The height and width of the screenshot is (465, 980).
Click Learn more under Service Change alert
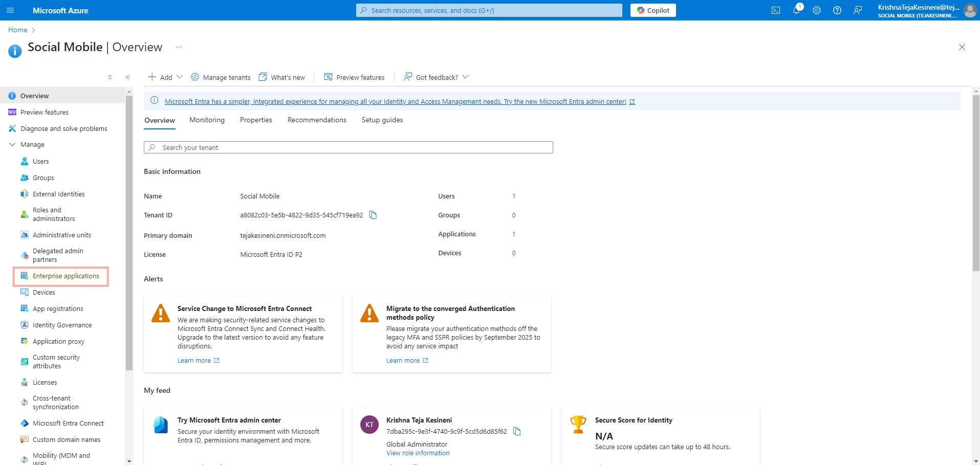(x=194, y=361)
